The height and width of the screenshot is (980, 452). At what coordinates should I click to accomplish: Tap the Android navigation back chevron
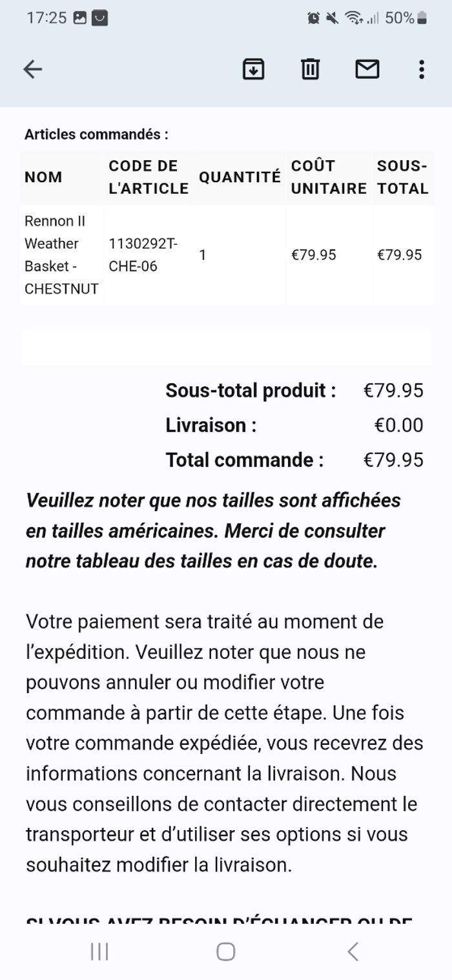click(353, 951)
